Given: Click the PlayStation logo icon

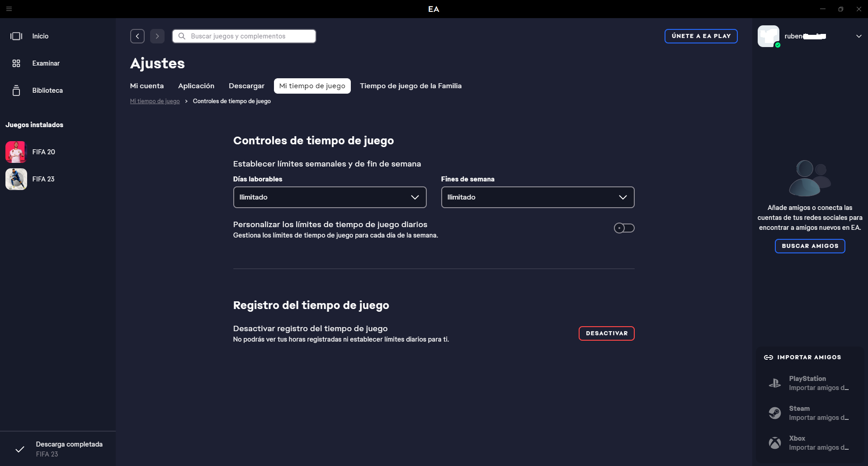Looking at the screenshot, I should (775, 383).
